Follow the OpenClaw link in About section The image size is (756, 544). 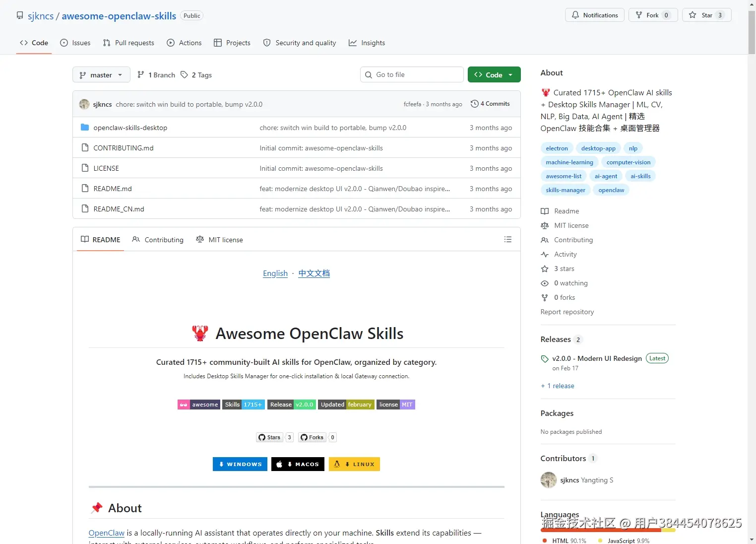[107, 533]
